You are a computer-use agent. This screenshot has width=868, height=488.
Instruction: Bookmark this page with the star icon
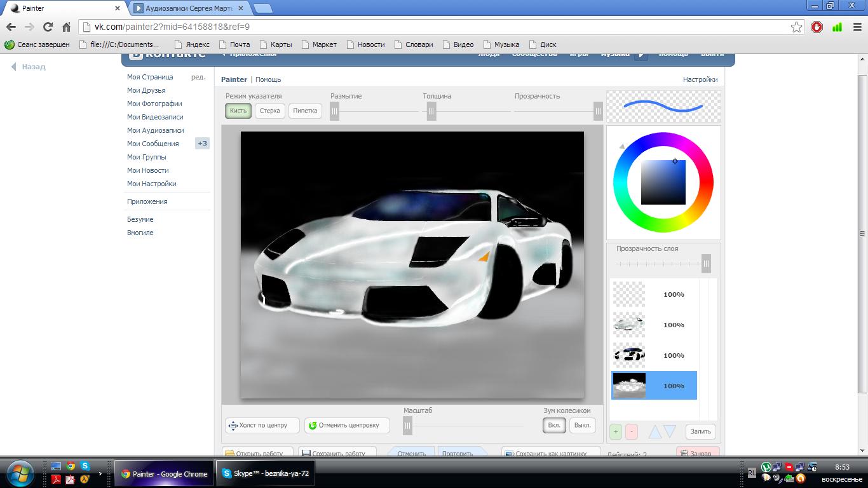[x=796, y=27]
